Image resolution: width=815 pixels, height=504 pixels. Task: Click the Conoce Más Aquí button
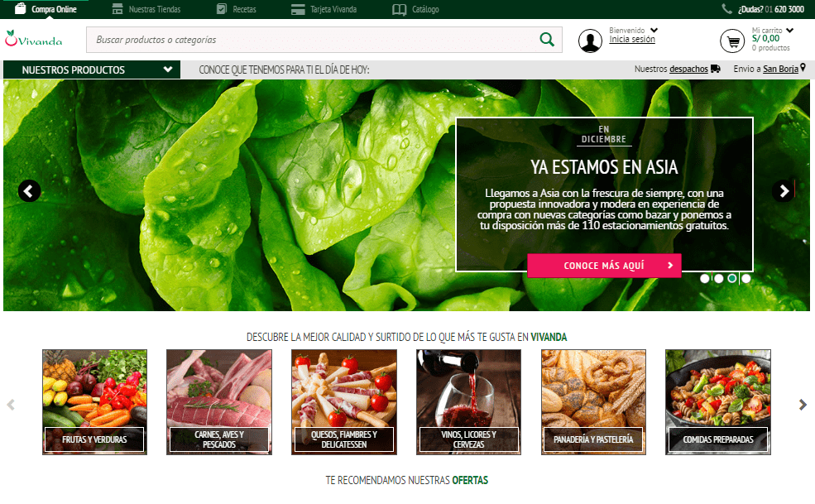tap(604, 266)
